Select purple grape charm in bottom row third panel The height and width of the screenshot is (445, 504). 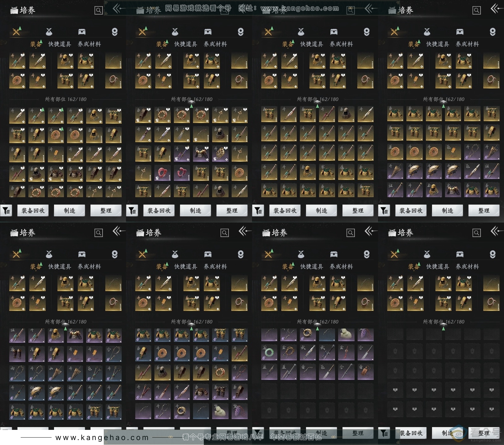click(x=366, y=334)
